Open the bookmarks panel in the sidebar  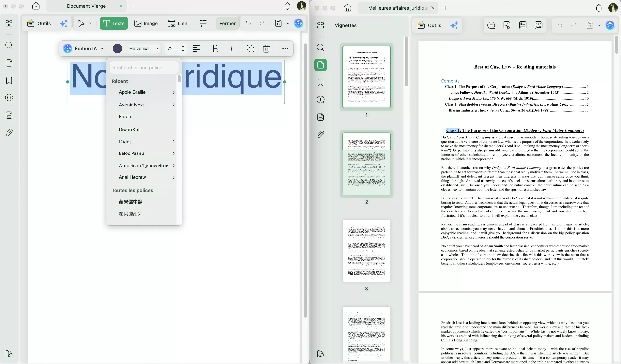coord(9,80)
